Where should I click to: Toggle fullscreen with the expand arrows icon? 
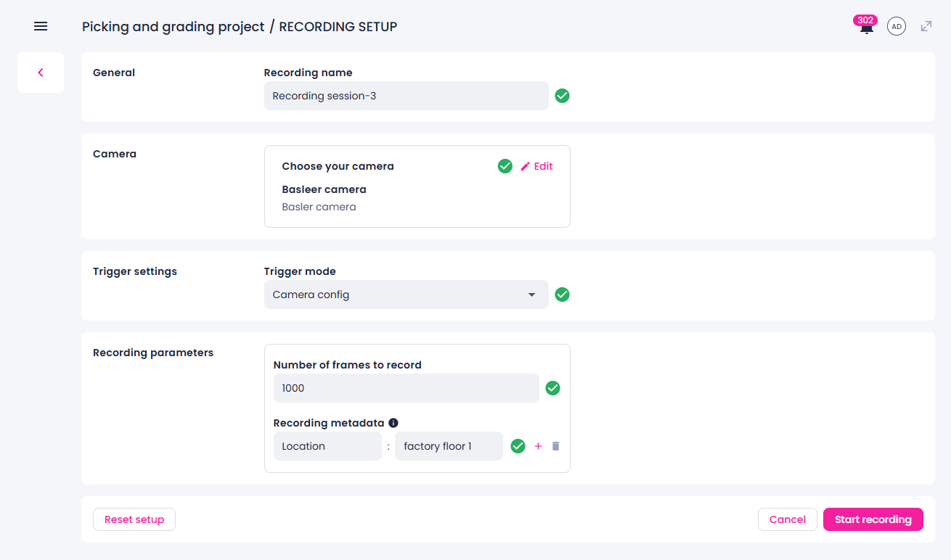(x=926, y=26)
